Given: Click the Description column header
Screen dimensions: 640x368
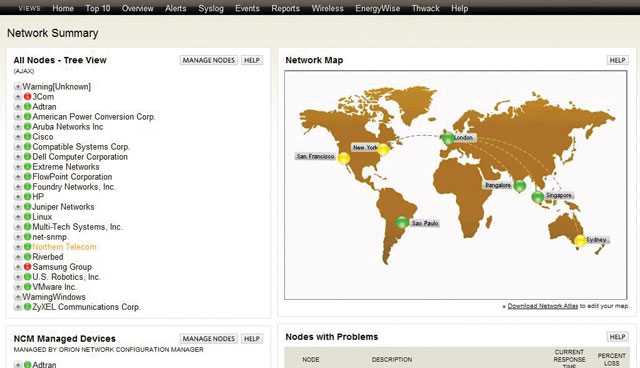Looking at the screenshot, I should pos(392,359).
